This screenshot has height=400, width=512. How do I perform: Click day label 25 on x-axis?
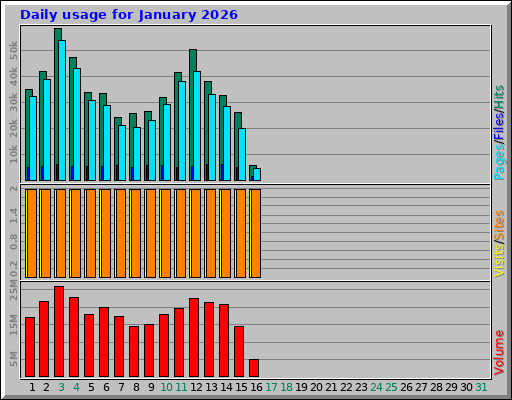pyautogui.click(x=391, y=387)
